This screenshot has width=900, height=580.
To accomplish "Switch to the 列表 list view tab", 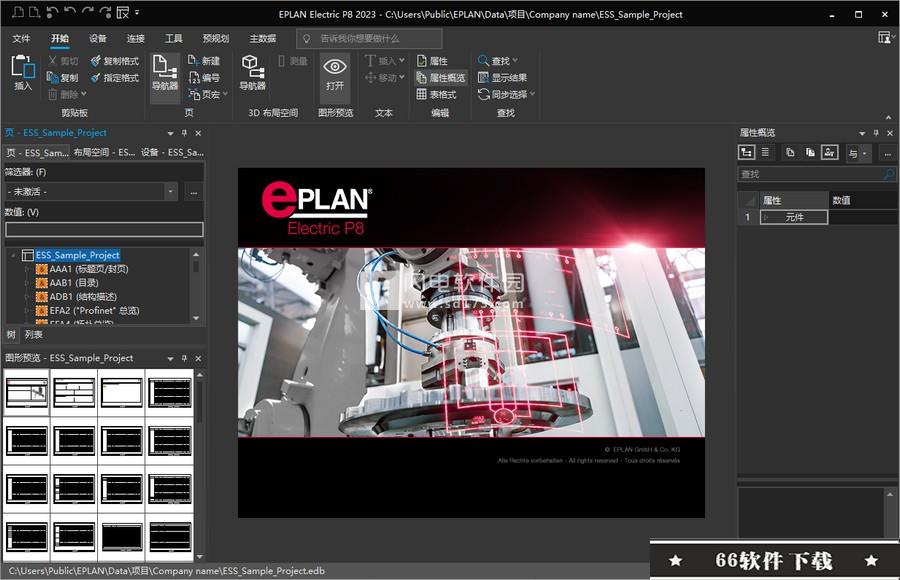I will (x=34, y=334).
